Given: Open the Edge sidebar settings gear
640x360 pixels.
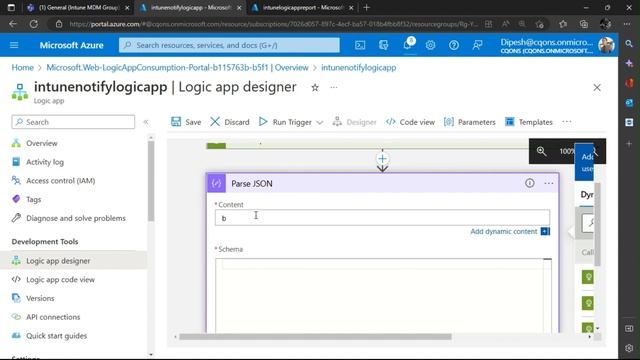Looking at the screenshot, I should (x=629, y=348).
